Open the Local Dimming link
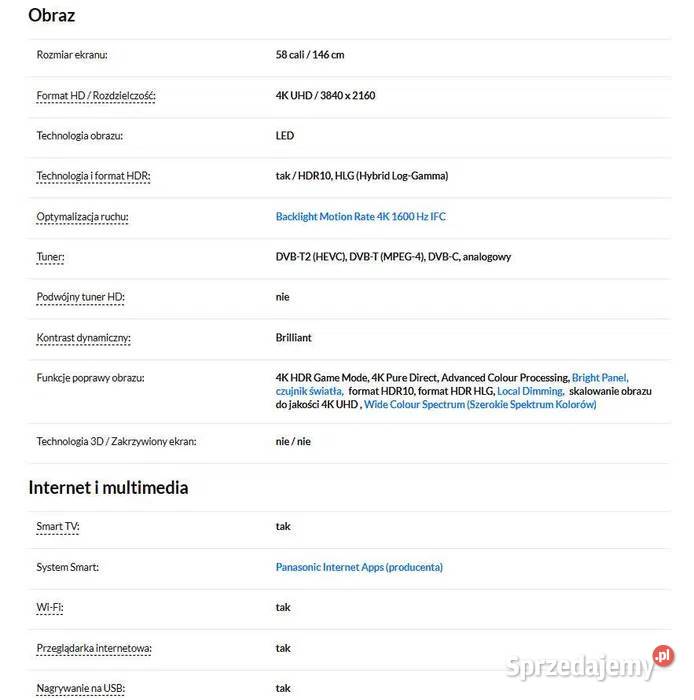 click(x=531, y=391)
